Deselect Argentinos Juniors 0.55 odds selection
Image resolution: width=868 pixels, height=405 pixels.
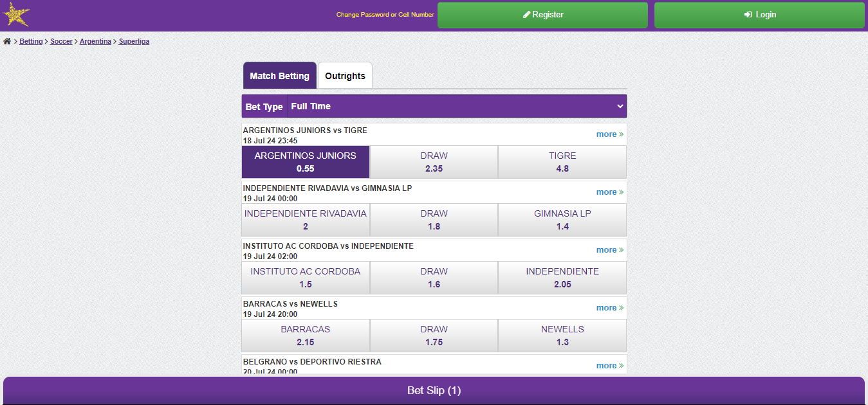coord(305,162)
